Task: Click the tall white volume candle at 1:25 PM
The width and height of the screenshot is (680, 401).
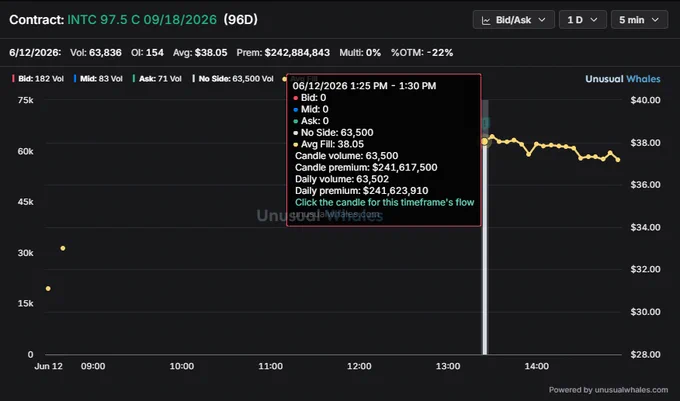Action: 485,247
